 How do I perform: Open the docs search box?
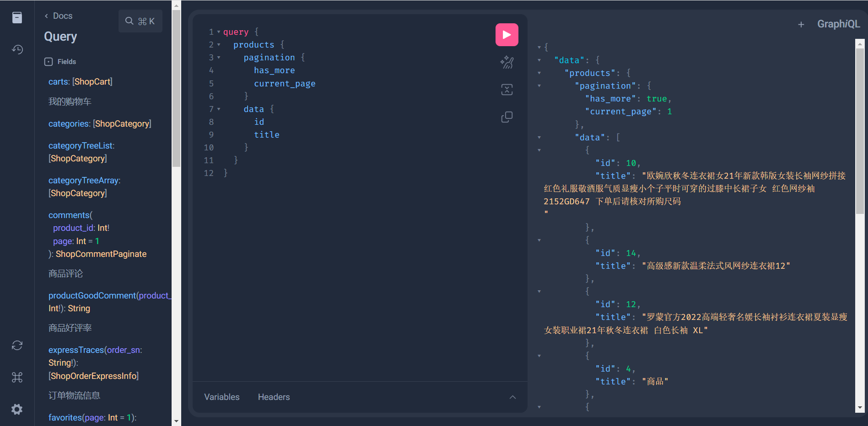click(140, 21)
